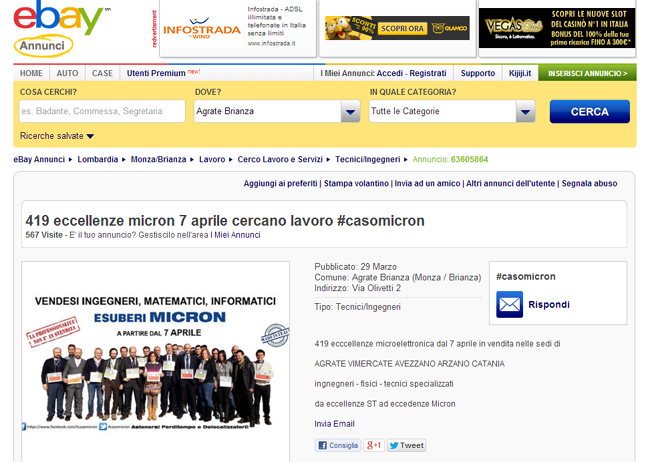This screenshot has width=650, height=462.
Task: Open the Lavoro breadcrumb link
Action: (212, 159)
